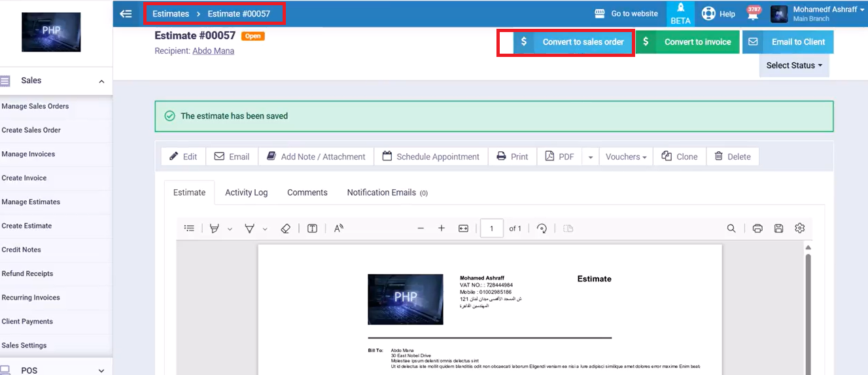
Task: Open the Abdo Mana recipient link
Action: 213,51
